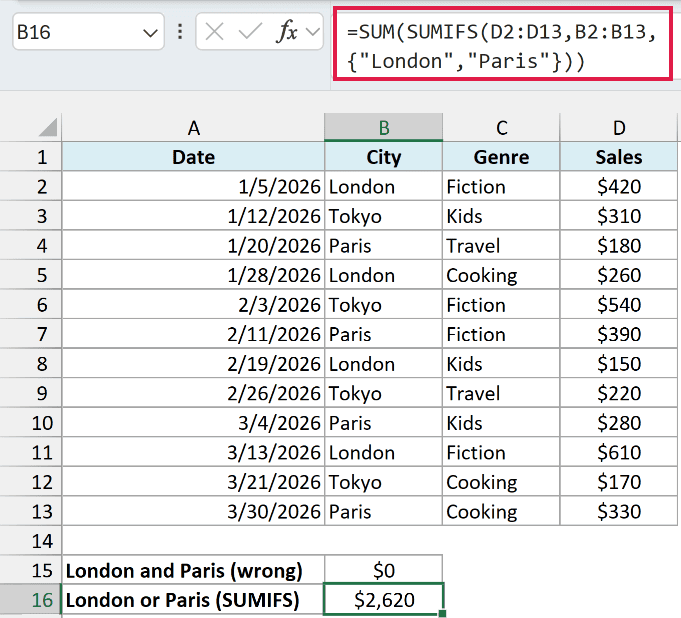Click the Tokyo cell in row 3

click(x=383, y=216)
